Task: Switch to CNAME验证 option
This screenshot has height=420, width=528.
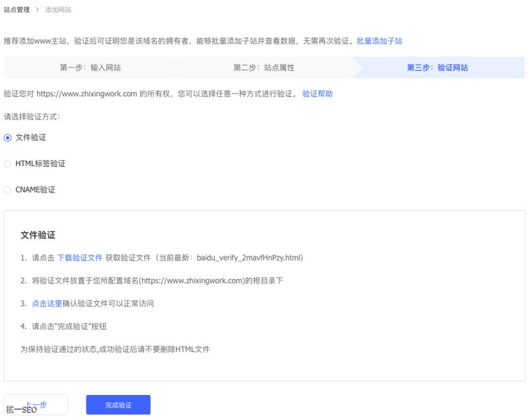Action: click(x=7, y=190)
